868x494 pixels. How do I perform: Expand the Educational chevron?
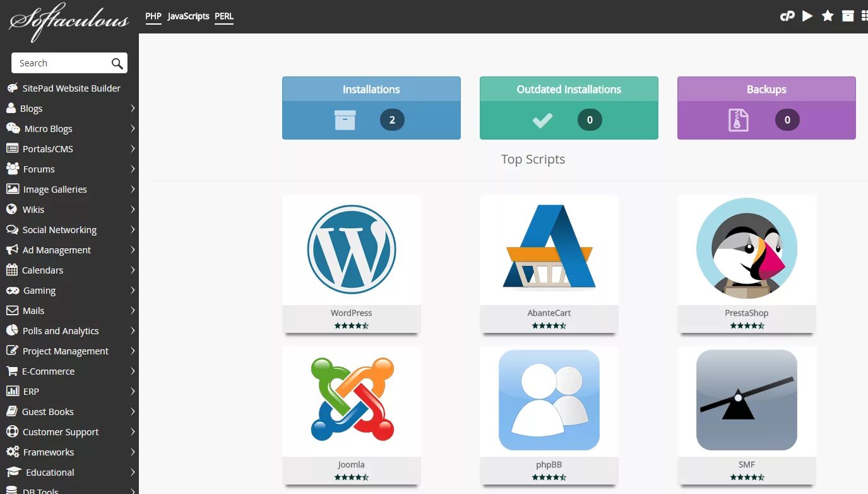tap(133, 472)
